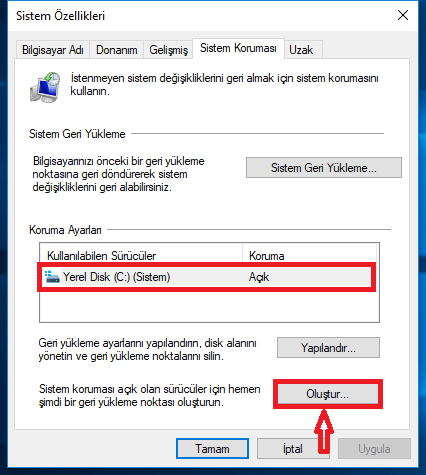Go to the Uzak tab
The height and width of the screenshot is (475, 426).
303,50
